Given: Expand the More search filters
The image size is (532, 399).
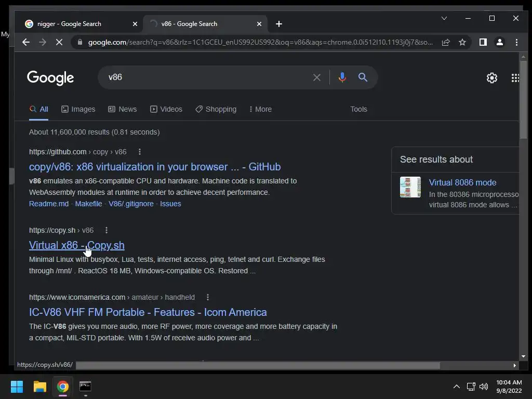Looking at the screenshot, I should (260, 109).
